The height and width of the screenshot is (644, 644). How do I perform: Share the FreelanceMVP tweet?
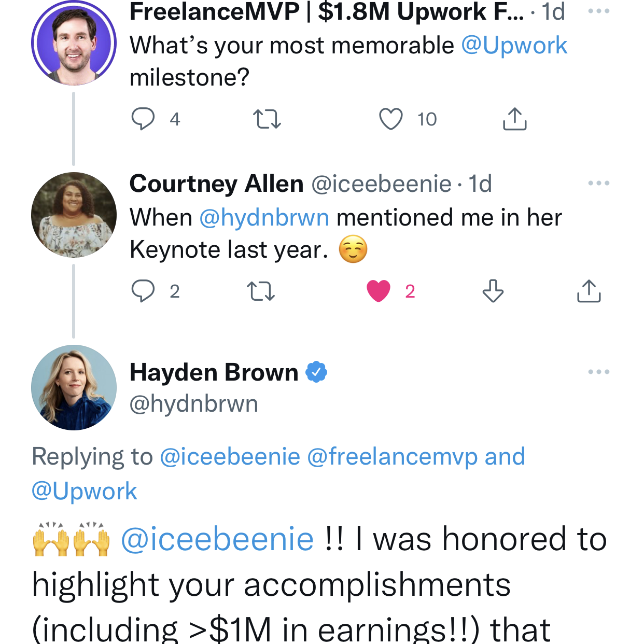pyautogui.click(x=514, y=119)
